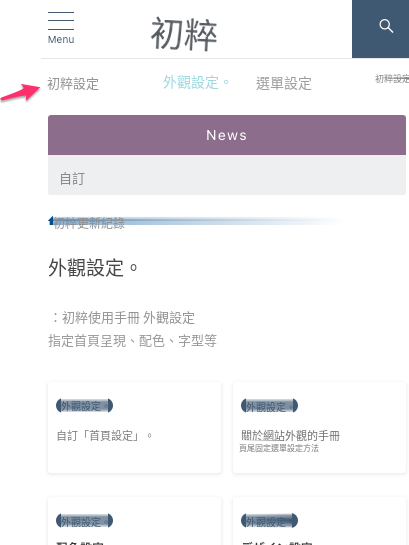409x545 pixels.
Task: Open the 自訂「首頁設定」 card
Action: click(x=134, y=427)
